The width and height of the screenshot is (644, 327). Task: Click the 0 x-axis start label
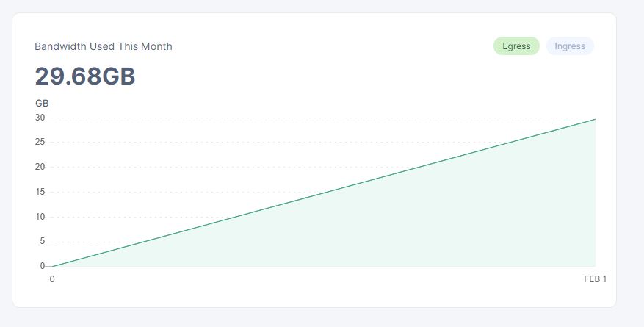coord(52,279)
